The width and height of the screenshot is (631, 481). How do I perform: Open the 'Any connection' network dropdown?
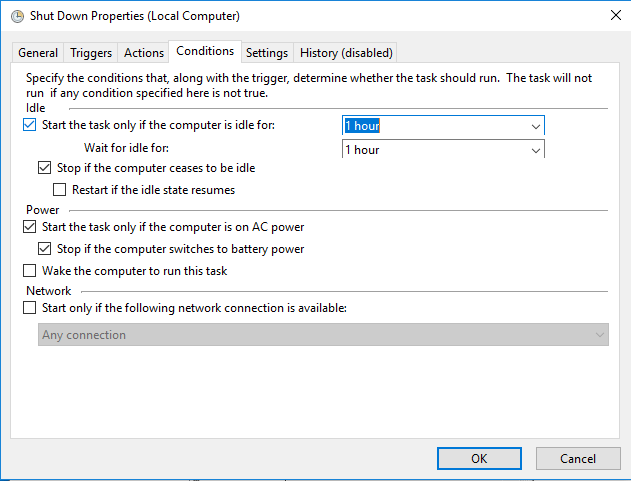[x=323, y=334]
